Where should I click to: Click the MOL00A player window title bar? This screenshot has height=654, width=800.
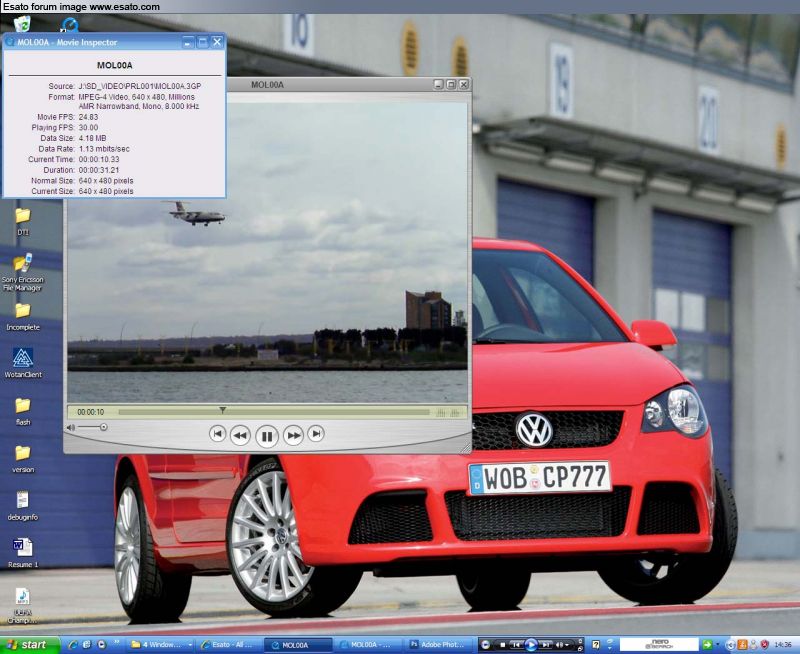click(327, 85)
